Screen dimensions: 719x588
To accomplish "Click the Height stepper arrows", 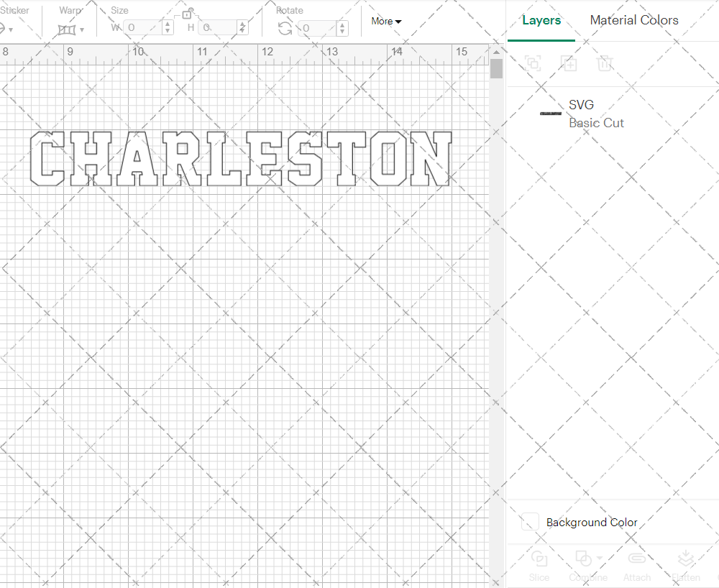I will pos(242,27).
